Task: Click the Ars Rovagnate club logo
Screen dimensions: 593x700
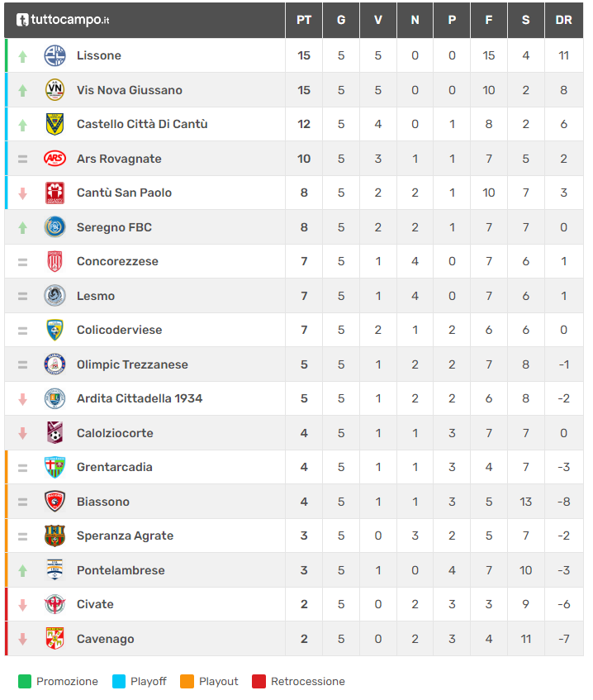Action: [x=55, y=159]
